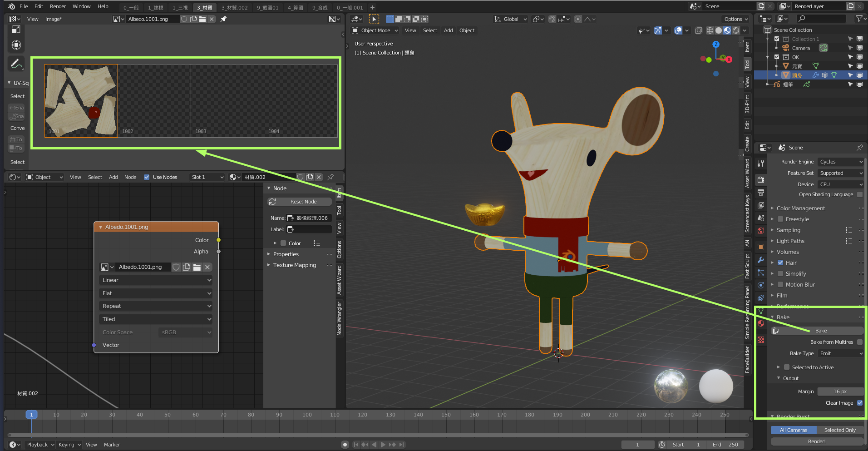The height and width of the screenshot is (451, 868).
Task: Open image file from Albedo node folder icon
Action: click(197, 267)
